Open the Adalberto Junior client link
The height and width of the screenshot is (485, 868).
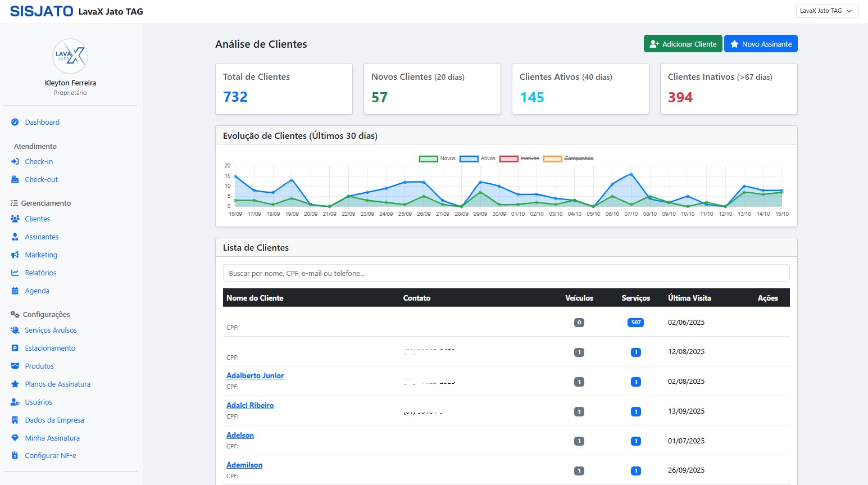point(255,375)
